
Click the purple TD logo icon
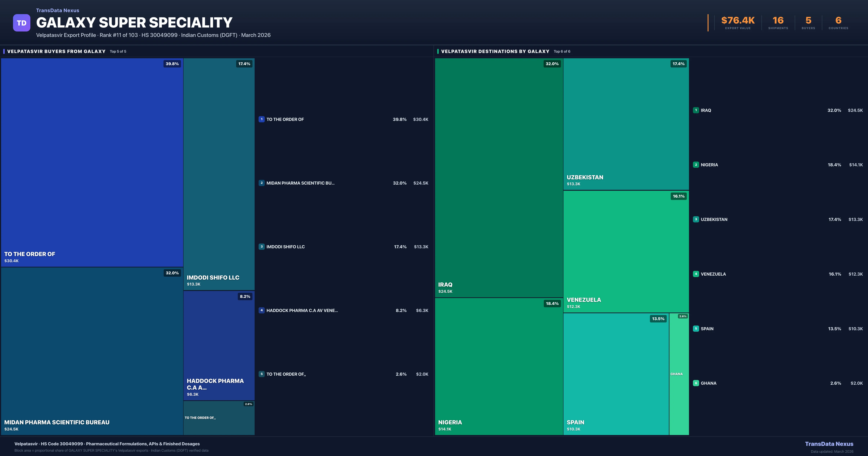[22, 23]
